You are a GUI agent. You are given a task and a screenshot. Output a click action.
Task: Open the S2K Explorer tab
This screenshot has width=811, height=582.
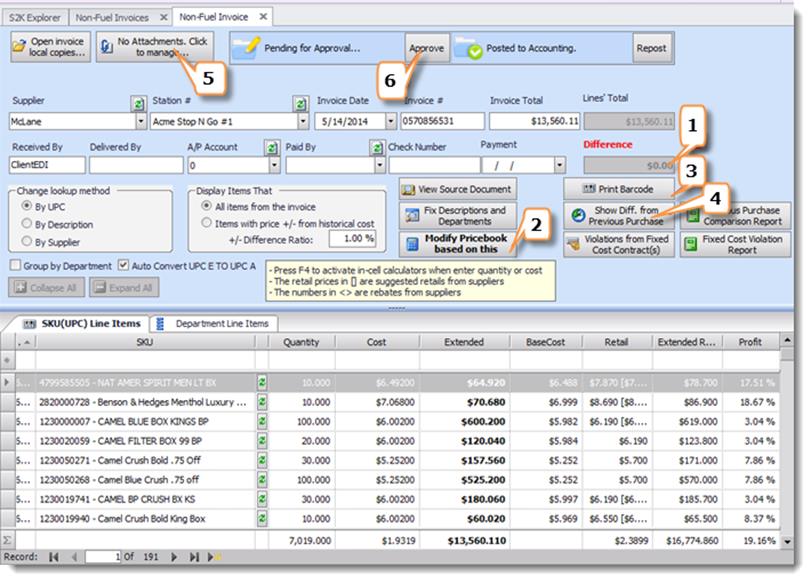point(35,17)
